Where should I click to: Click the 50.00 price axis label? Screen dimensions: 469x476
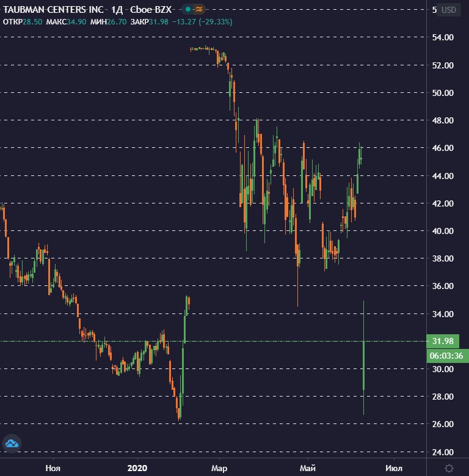pos(443,93)
